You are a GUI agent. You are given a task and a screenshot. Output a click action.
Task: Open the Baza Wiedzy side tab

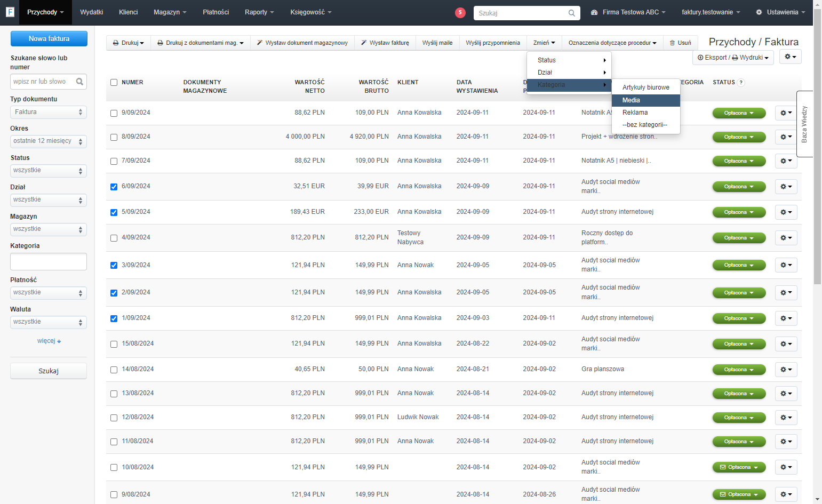(x=804, y=124)
